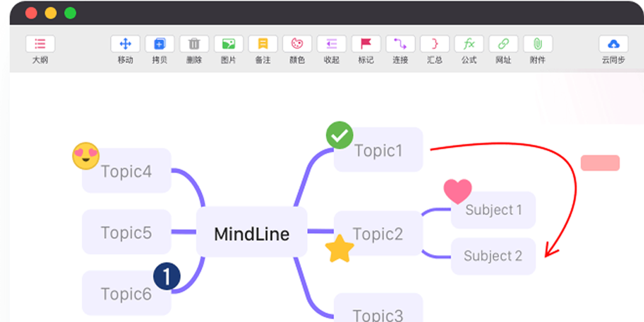Toggle the green checkmark on Topic1
This screenshot has width=644, height=322.
tap(339, 135)
